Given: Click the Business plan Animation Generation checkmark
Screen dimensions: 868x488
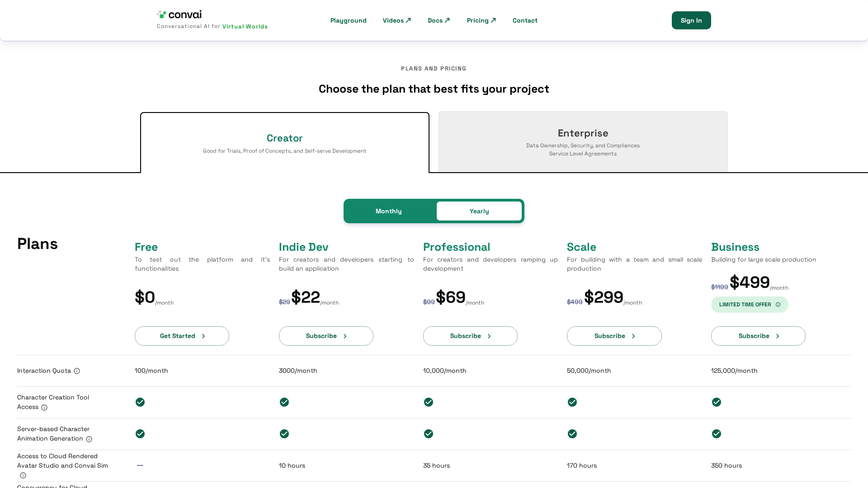Looking at the screenshot, I should [717, 434].
